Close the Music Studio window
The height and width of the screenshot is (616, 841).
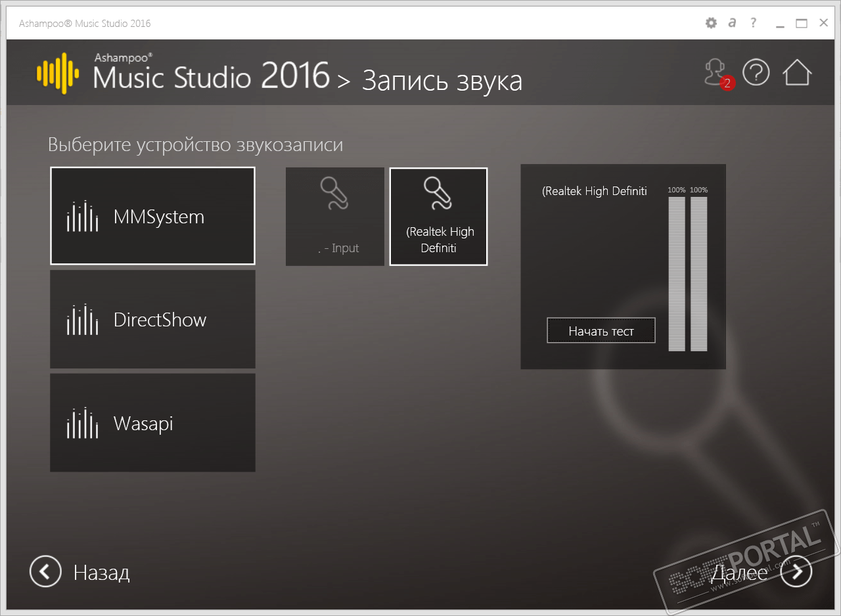[x=823, y=24]
